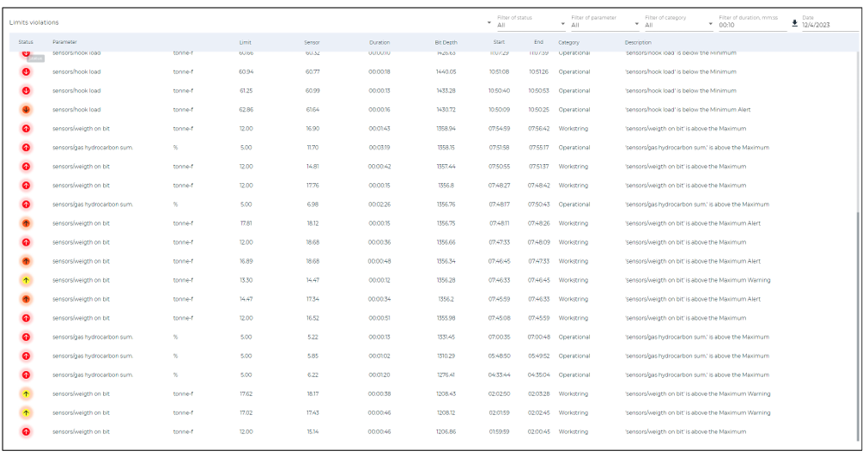Click red status icon on the last row 1206.86
The height and width of the screenshot is (457, 868).
[26, 431]
